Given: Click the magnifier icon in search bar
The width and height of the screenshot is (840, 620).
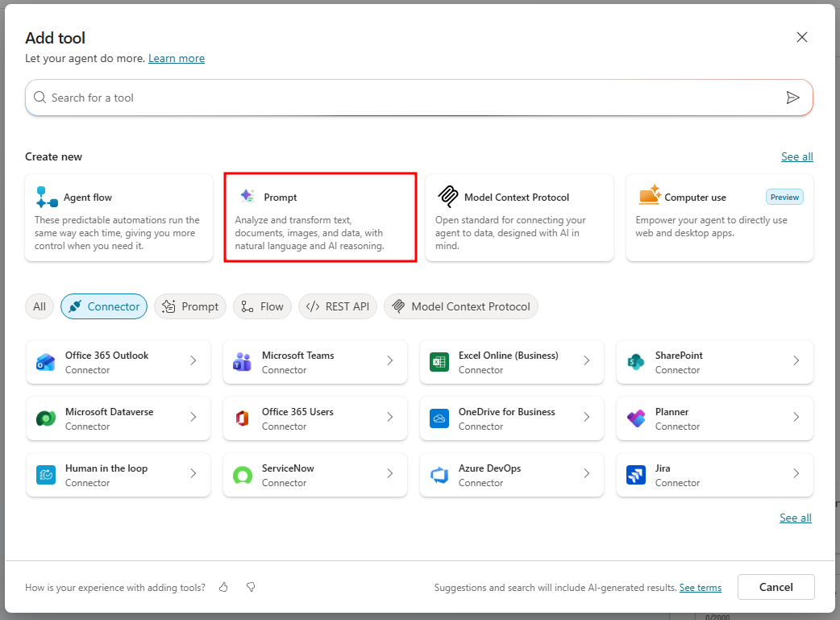Looking at the screenshot, I should click(x=40, y=98).
